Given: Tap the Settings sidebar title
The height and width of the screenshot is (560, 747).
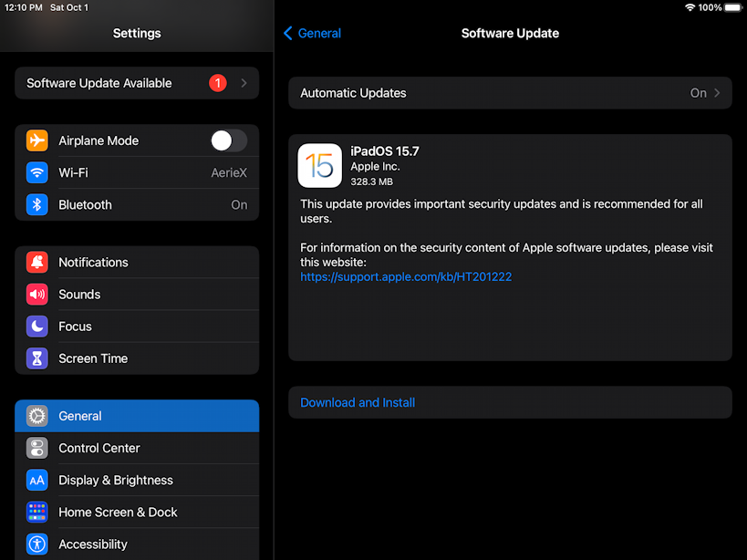Looking at the screenshot, I should 137,34.
